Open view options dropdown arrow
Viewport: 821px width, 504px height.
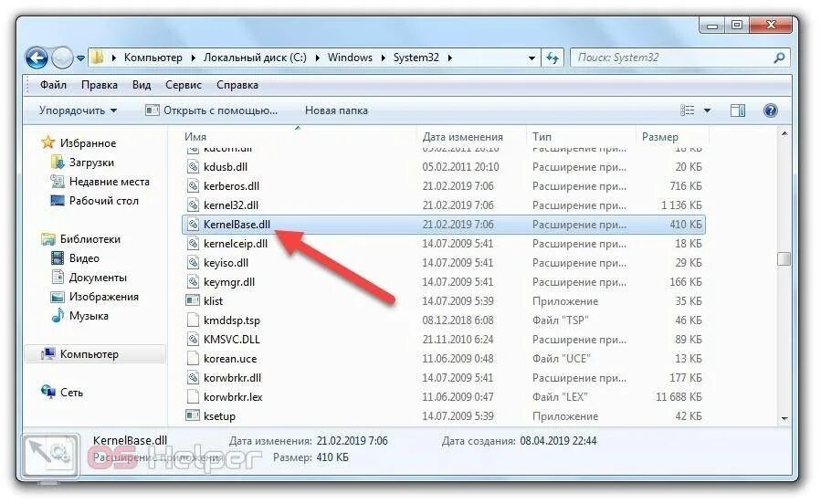click(708, 110)
